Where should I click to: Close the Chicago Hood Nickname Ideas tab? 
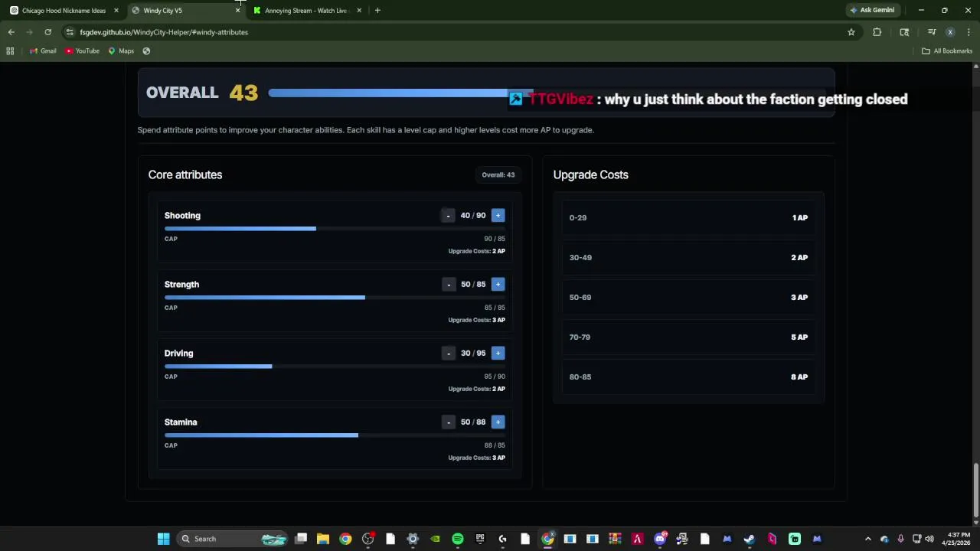116,11
